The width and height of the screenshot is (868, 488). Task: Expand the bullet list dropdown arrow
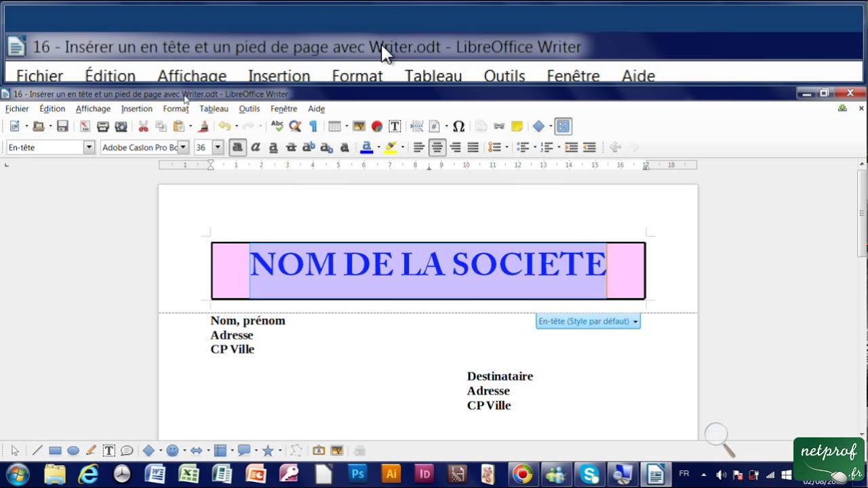[x=535, y=147]
